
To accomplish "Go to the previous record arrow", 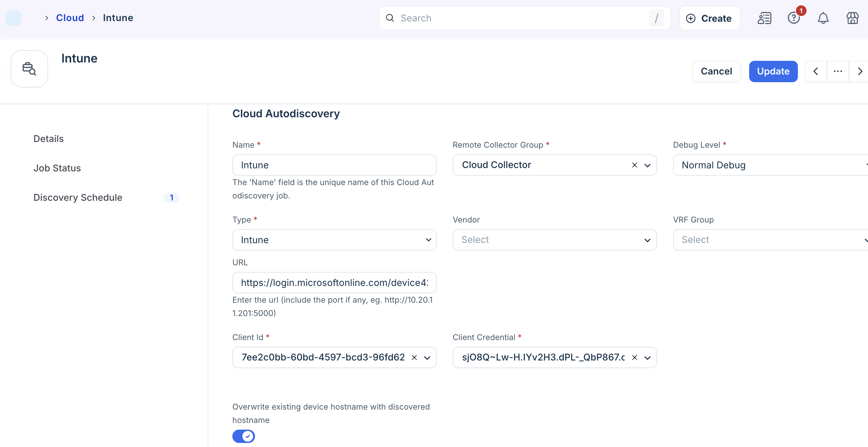I will coord(816,71).
